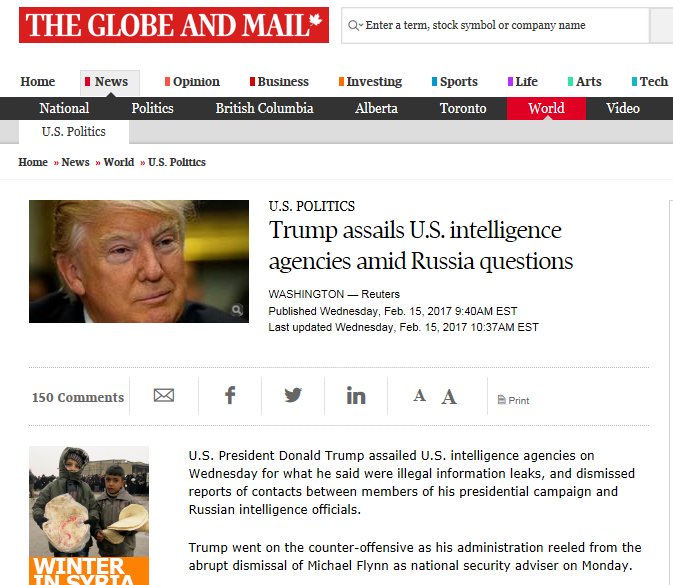
Task: Click News in the breadcrumb trail
Action: point(76,162)
